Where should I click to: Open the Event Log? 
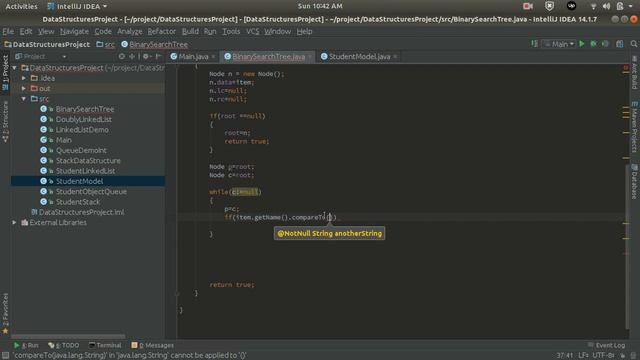click(x=606, y=345)
